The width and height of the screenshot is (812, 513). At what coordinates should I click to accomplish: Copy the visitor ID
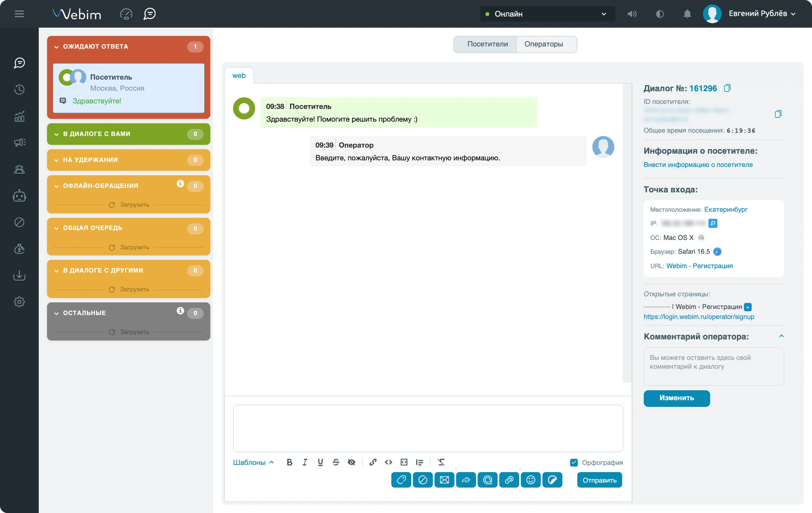click(778, 114)
